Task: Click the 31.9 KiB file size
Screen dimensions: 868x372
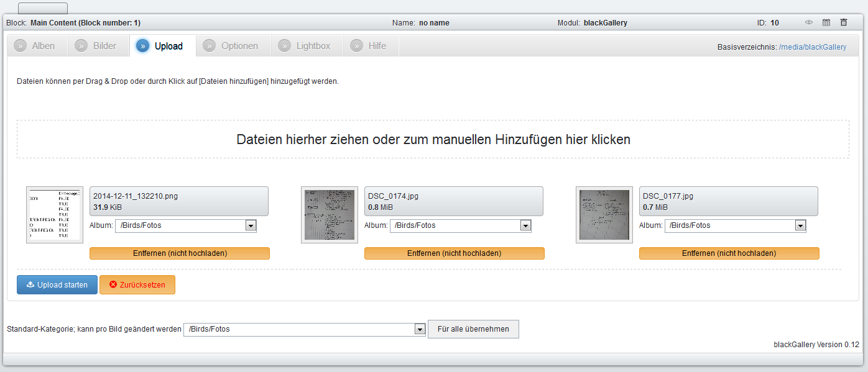Action: pos(108,207)
